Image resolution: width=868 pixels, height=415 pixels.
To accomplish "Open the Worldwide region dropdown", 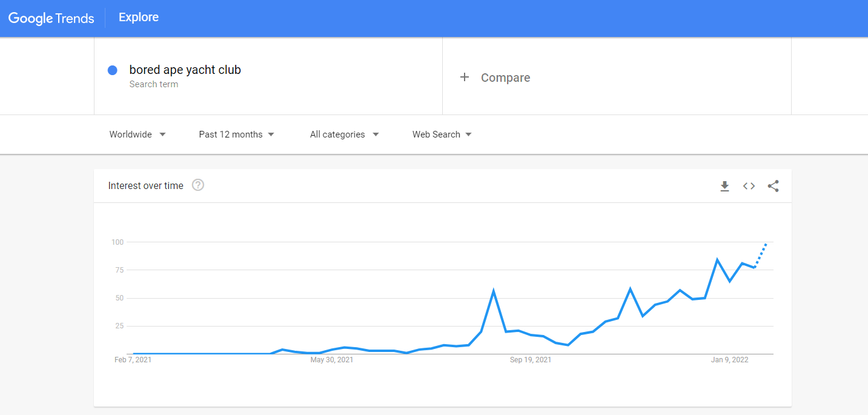I will pyautogui.click(x=137, y=134).
